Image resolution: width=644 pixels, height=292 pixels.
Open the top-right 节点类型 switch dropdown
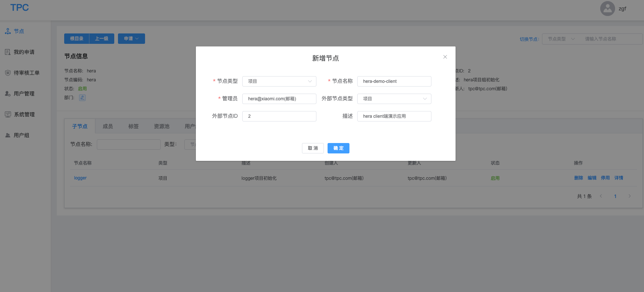tap(561, 39)
